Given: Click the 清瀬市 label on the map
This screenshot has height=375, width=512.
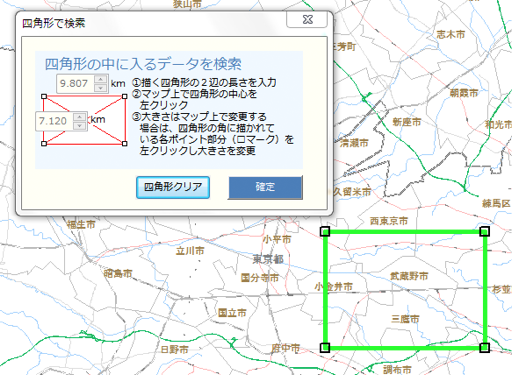Looking at the screenshot, I should coord(354,143).
